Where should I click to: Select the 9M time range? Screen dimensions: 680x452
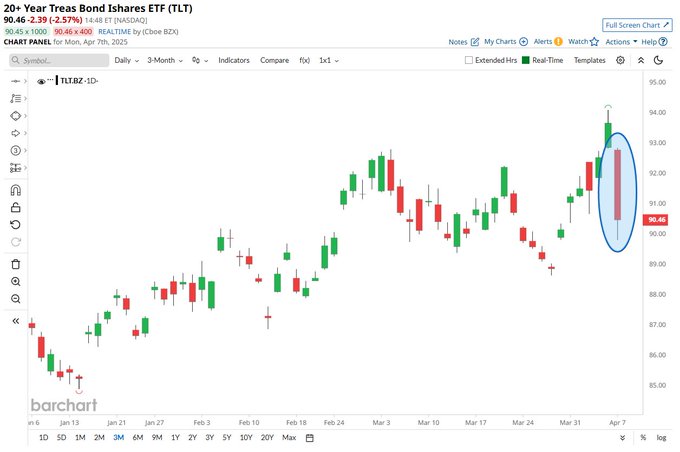pos(157,438)
